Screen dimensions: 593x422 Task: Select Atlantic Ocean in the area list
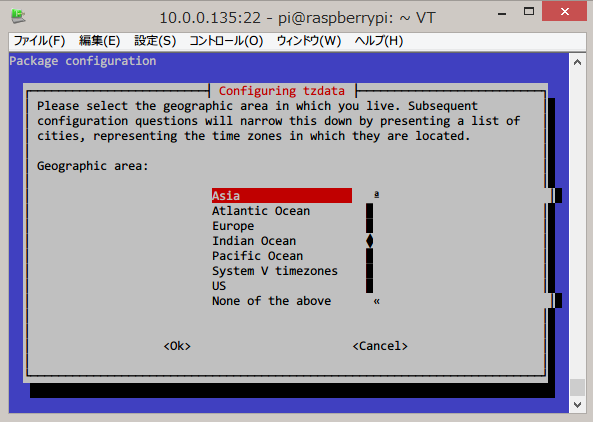tap(261, 211)
